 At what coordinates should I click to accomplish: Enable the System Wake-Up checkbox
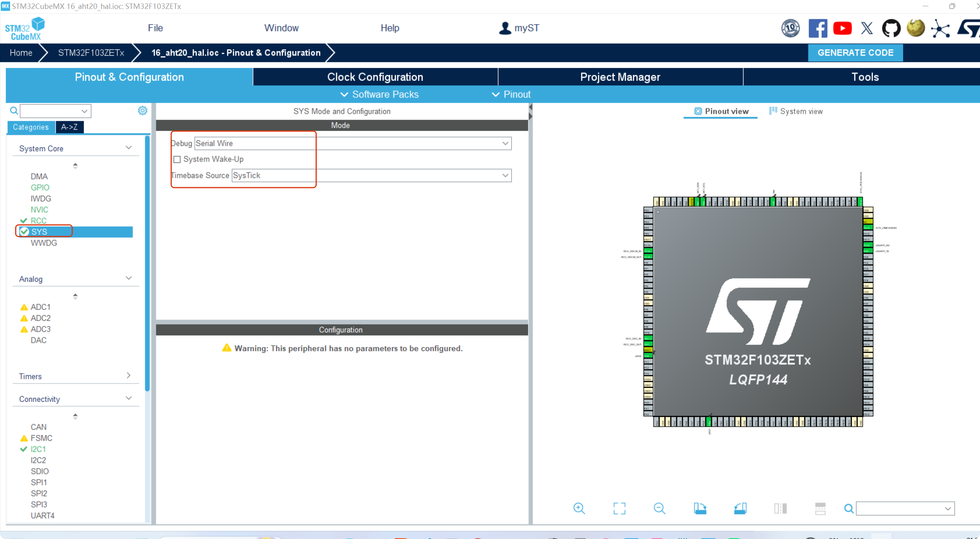click(x=177, y=159)
